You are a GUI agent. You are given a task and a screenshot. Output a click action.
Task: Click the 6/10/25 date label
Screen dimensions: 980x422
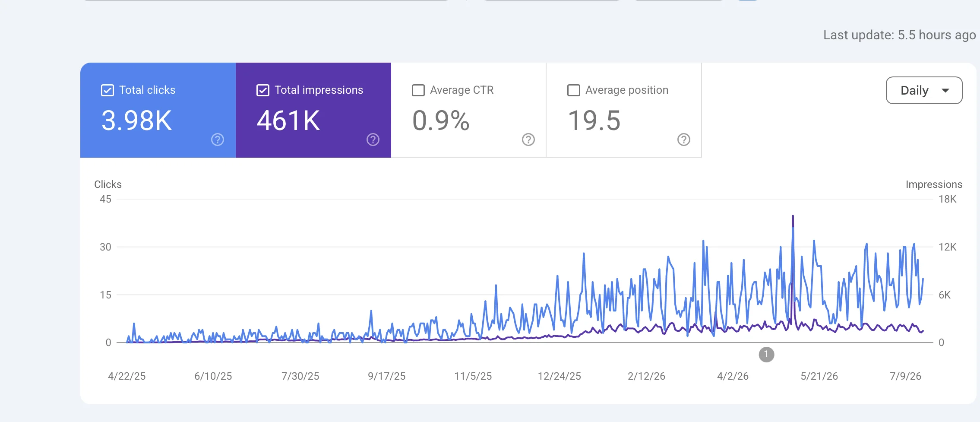[213, 376]
